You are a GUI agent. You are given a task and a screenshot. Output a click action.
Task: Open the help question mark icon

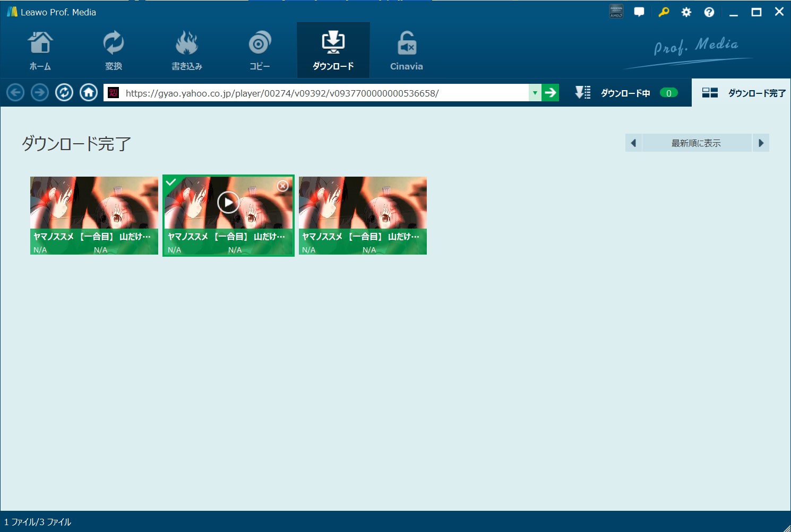tap(709, 12)
